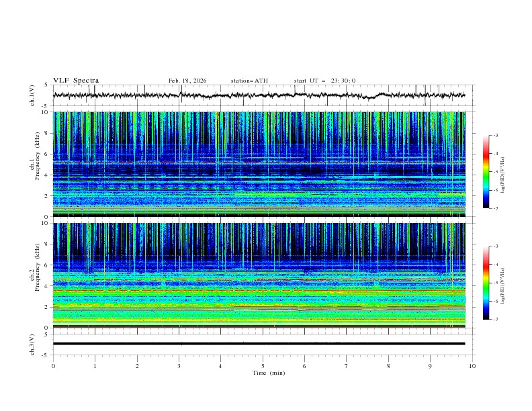Screen dimensions: 532x411
Task: Click the ch.3 flat voltage trace
Action: click(x=259, y=344)
